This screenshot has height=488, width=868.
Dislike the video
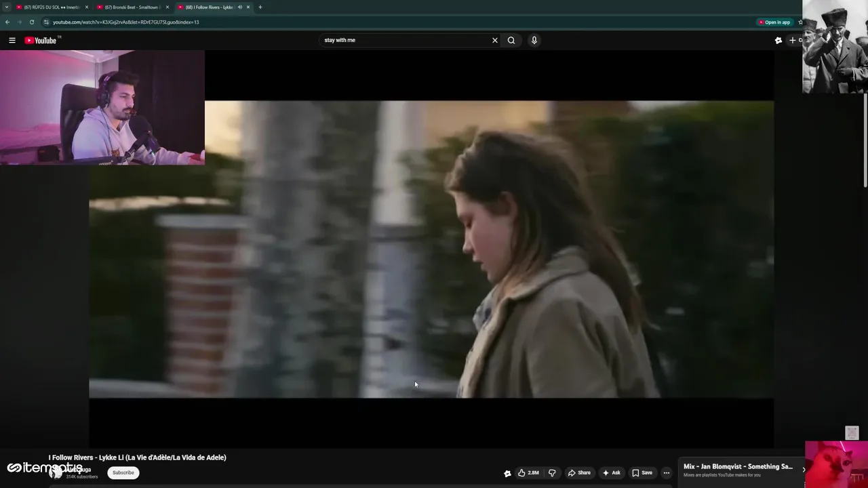[x=552, y=472]
